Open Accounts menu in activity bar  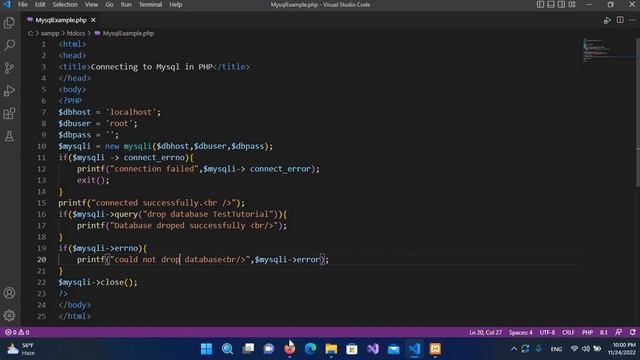pyautogui.click(x=9, y=293)
